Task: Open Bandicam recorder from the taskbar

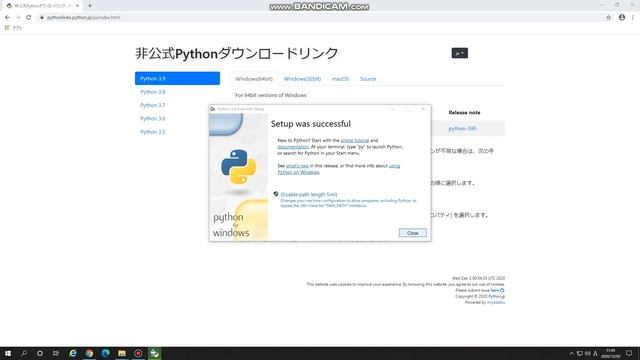Action: (x=138, y=353)
